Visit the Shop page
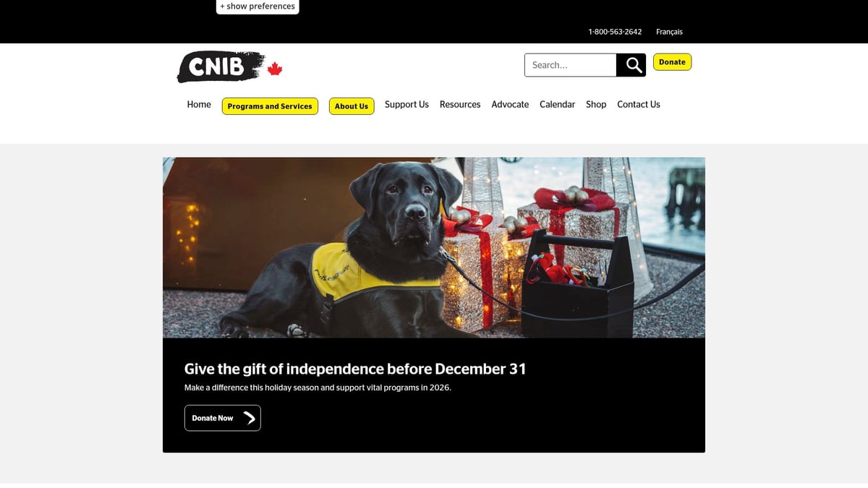Viewport: 868px width, 488px height. (x=596, y=104)
